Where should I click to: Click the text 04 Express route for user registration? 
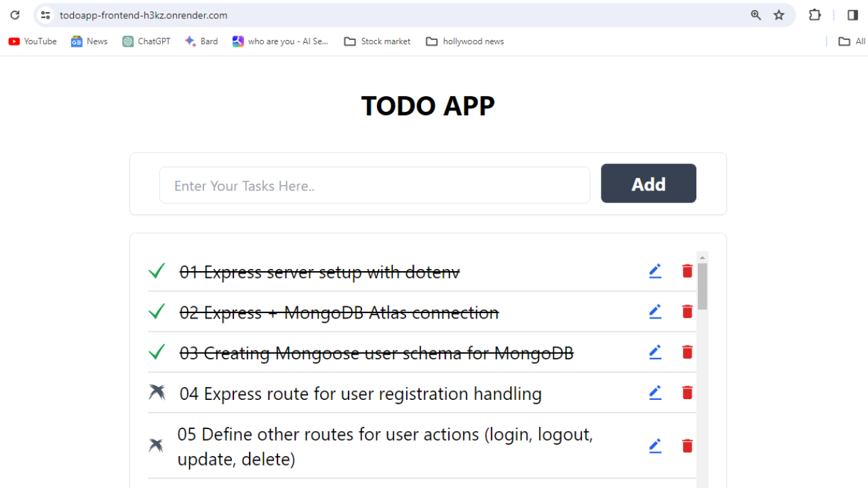pos(361,394)
